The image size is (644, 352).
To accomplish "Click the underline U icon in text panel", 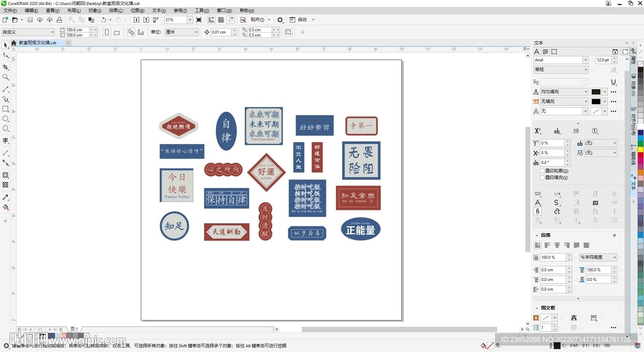I will click(614, 82).
